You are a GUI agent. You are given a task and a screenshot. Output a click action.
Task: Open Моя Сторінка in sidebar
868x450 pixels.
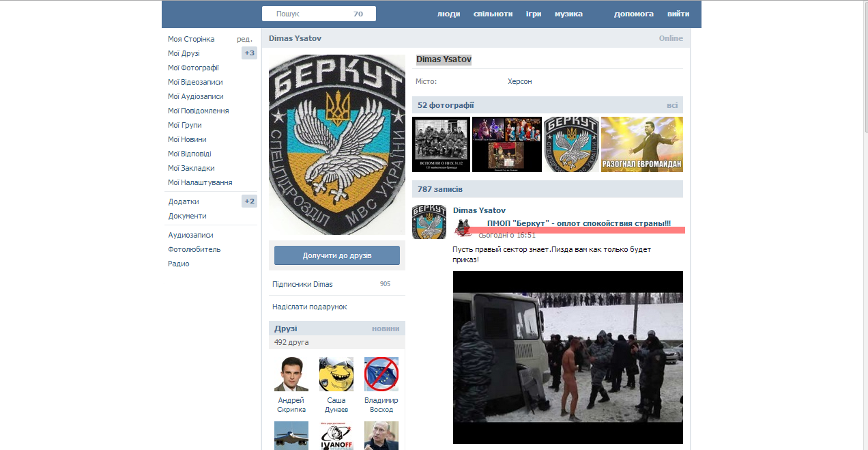(191, 39)
